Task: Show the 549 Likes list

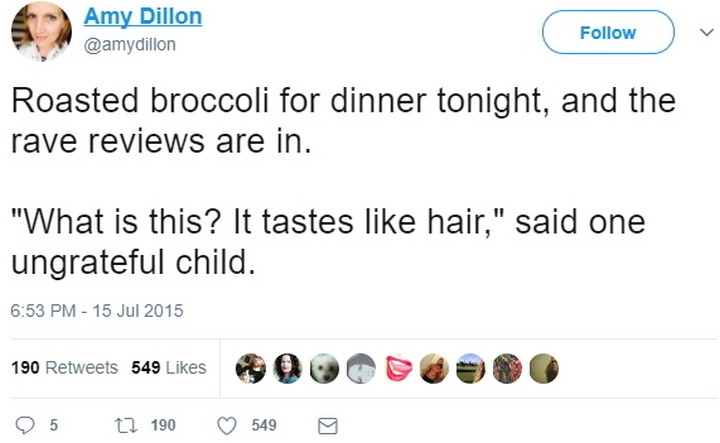Action: tap(169, 368)
